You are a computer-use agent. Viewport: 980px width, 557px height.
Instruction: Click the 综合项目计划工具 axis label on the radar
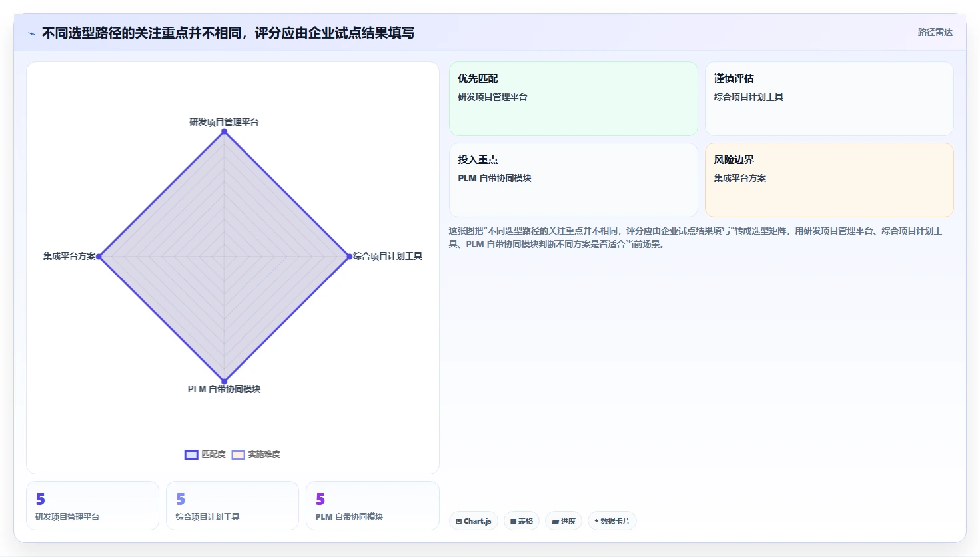pyautogui.click(x=388, y=256)
